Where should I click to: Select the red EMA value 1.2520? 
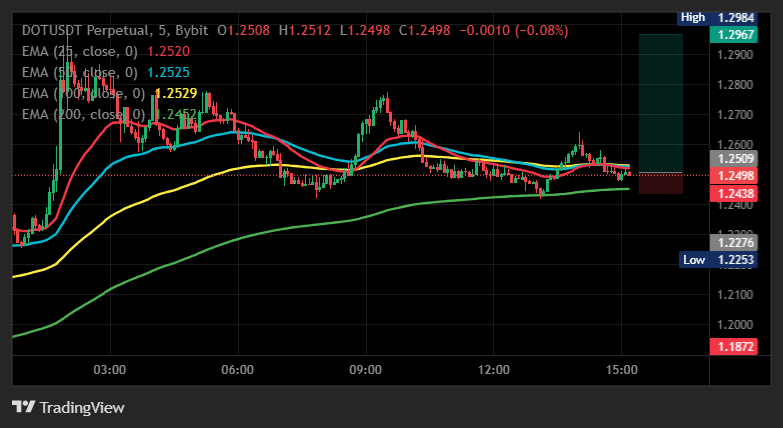pos(168,51)
